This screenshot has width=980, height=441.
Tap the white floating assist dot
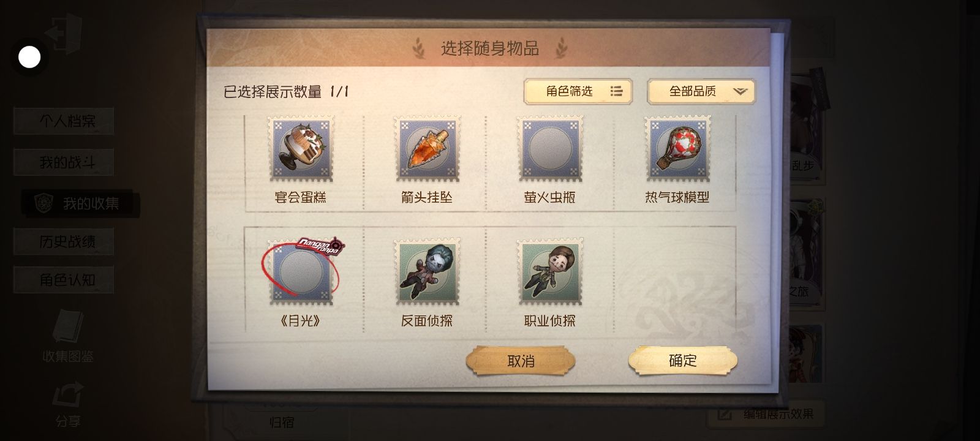[29, 57]
